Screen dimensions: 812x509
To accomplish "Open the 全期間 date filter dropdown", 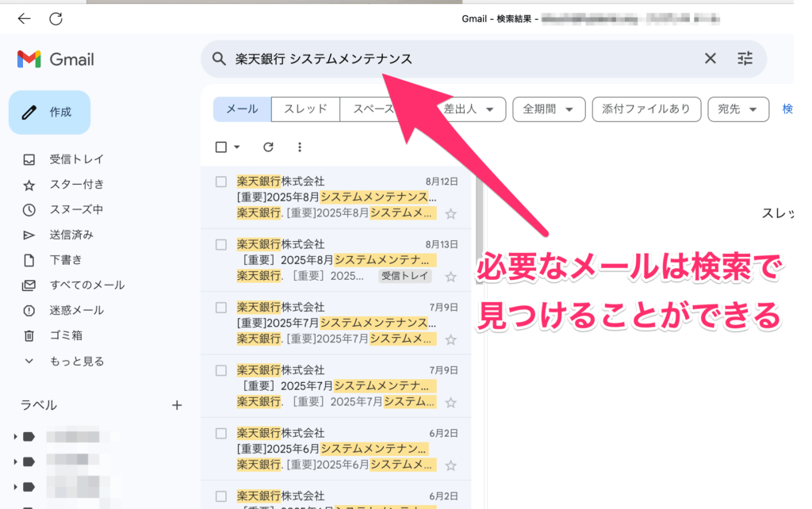I will 549,109.
